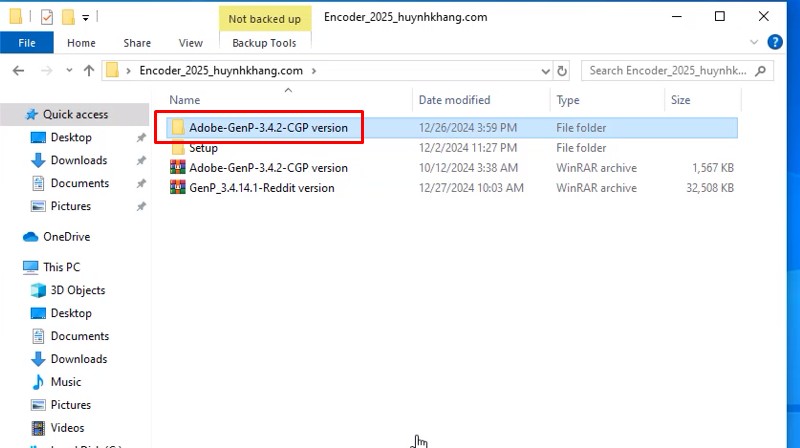
Task: Select 3D Objects under This PC
Action: click(x=77, y=290)
